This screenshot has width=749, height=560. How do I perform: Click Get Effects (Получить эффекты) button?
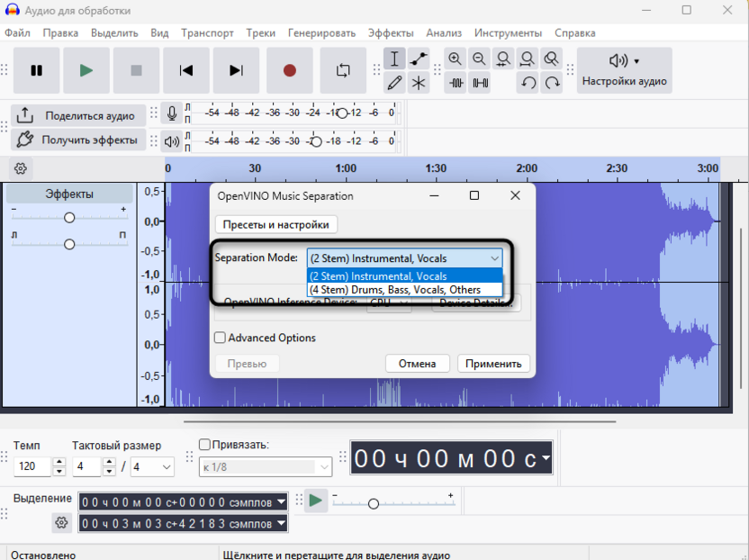tap(78, 140)
